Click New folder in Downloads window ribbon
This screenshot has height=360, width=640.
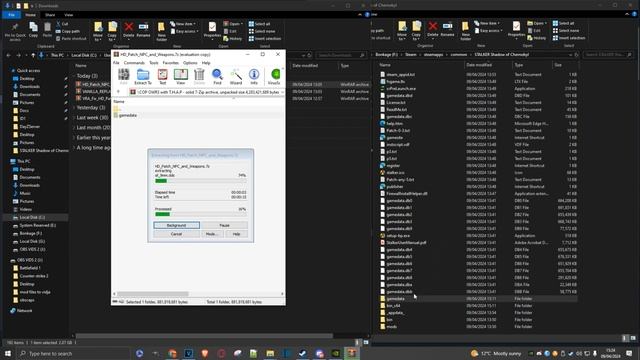tap(162, 32)
